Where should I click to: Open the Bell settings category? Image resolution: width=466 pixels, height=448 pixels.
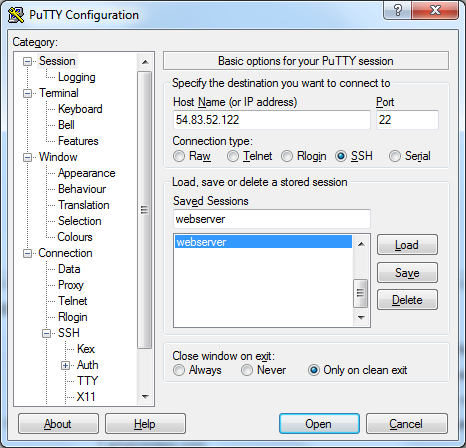click(66, 125)
